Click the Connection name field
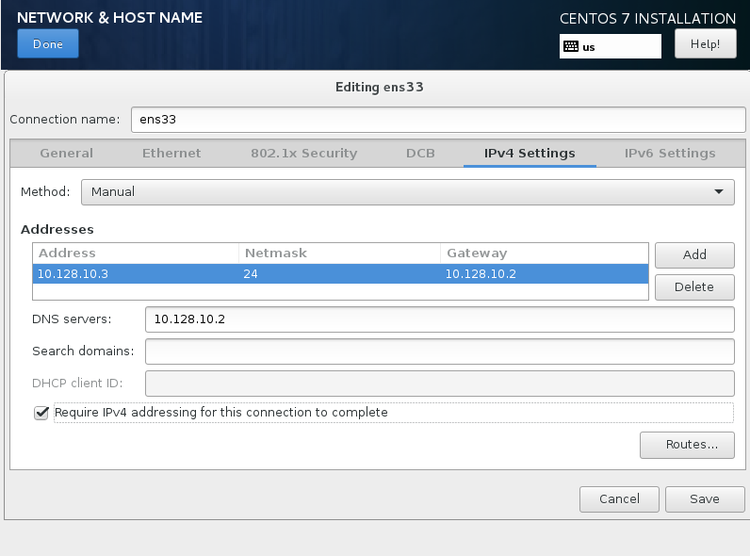Screen dimensions: 750x556 click(438, 119)
